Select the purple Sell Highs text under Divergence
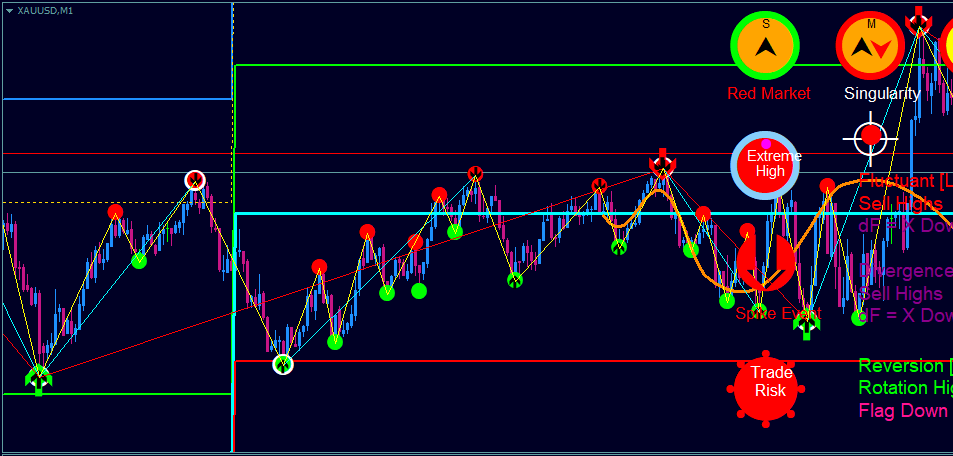The width and height of the screenshot is (953, 456). click(901, 294)
